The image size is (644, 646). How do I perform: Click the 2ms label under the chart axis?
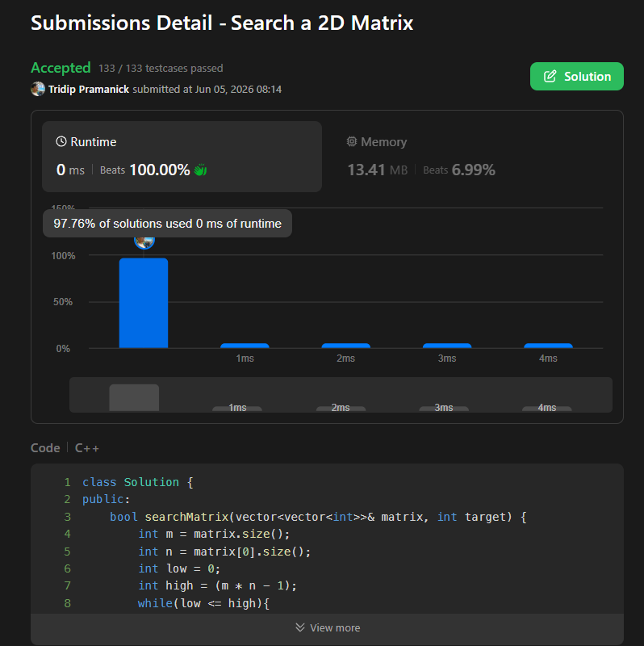pos(346,359)
